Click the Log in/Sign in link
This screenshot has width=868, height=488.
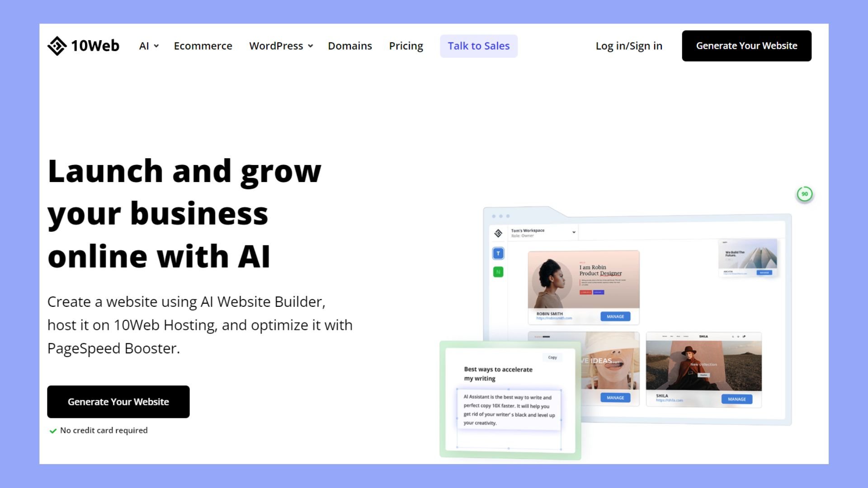point(629,45)
